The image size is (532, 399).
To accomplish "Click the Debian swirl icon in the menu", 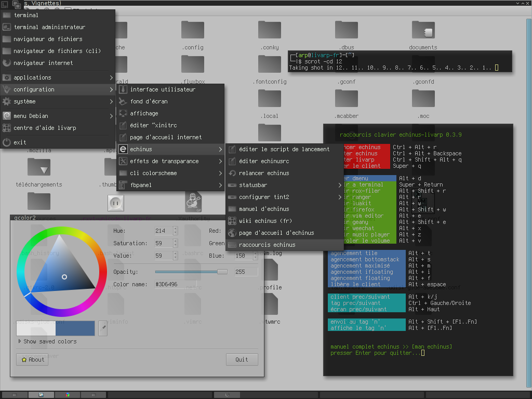I will (x=6, y=116).
